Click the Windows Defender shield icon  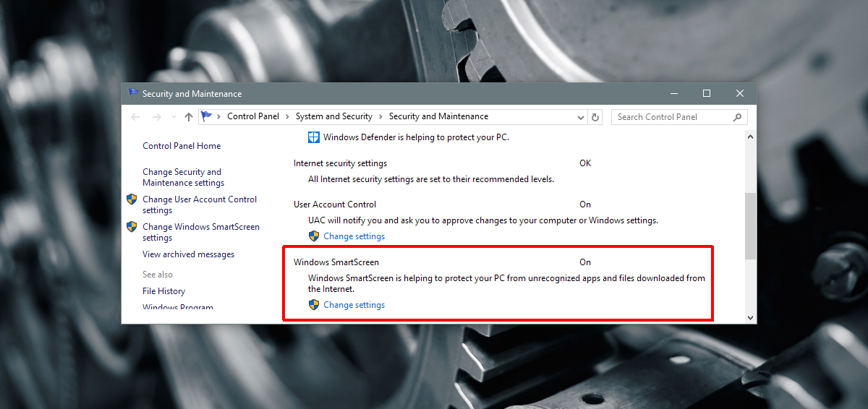pyautogui.click(x=314, y=137)
